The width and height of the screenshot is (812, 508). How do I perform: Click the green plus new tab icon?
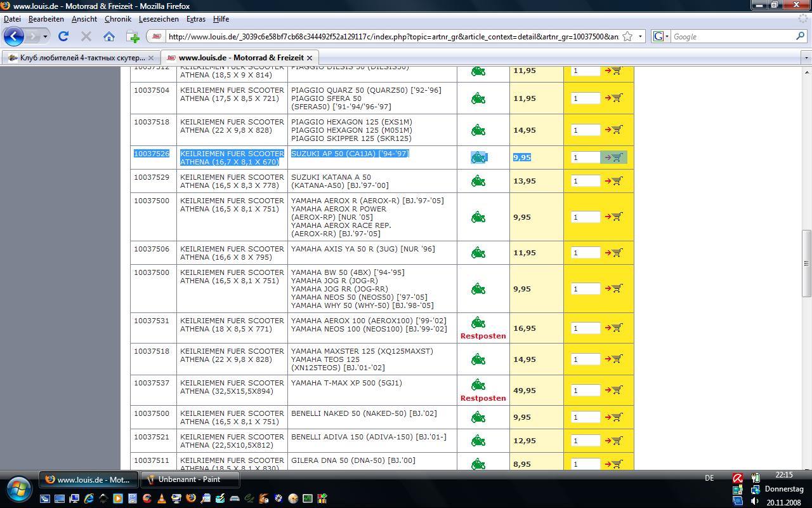point(133,37)
